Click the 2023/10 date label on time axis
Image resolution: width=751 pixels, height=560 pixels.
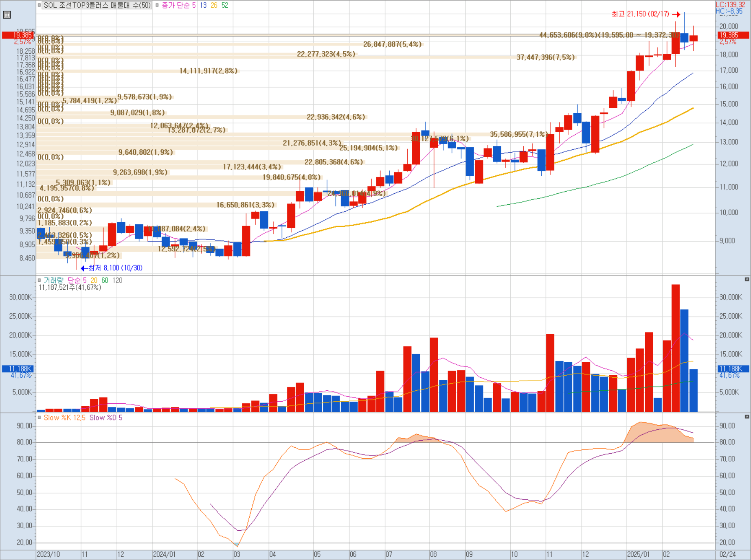coord(48,554)
